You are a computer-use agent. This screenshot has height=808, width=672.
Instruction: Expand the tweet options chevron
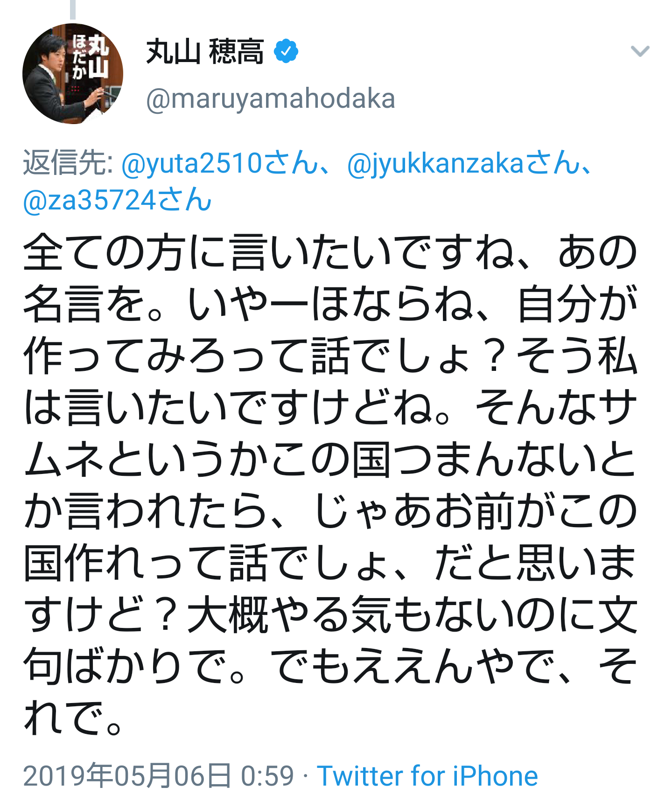click(x=640, y=51)
